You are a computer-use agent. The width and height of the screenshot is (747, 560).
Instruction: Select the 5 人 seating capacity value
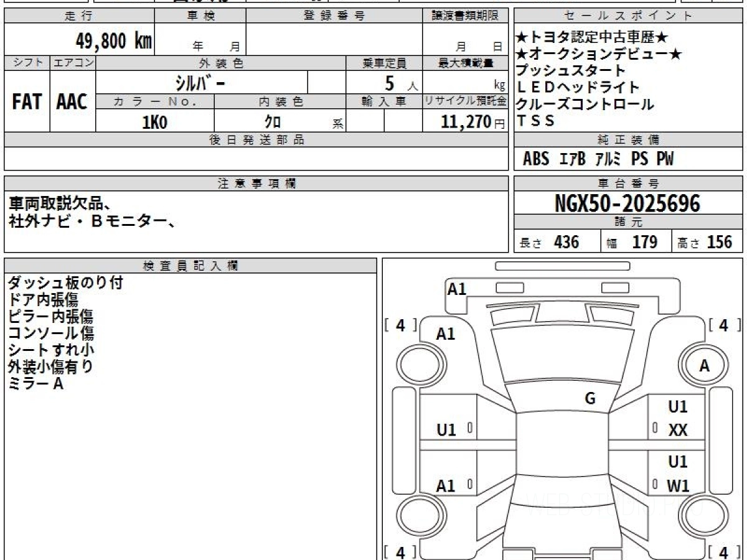coord(401,82)
